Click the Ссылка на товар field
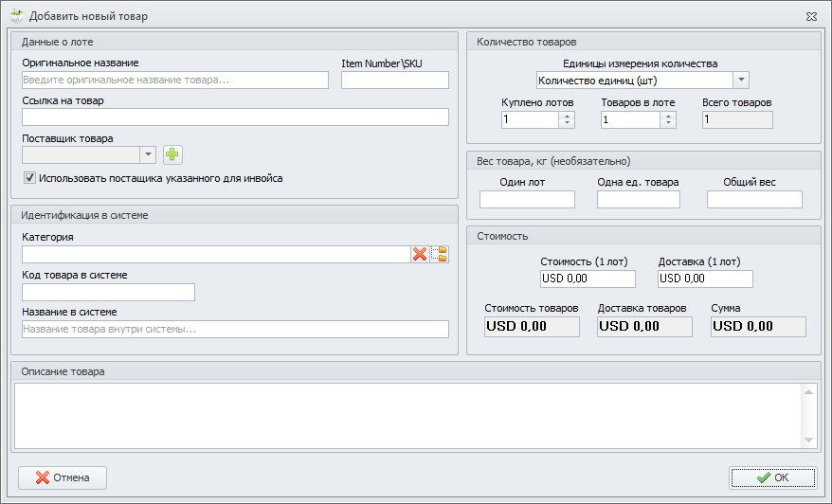 pyautogui.click(x=235, y=117)
